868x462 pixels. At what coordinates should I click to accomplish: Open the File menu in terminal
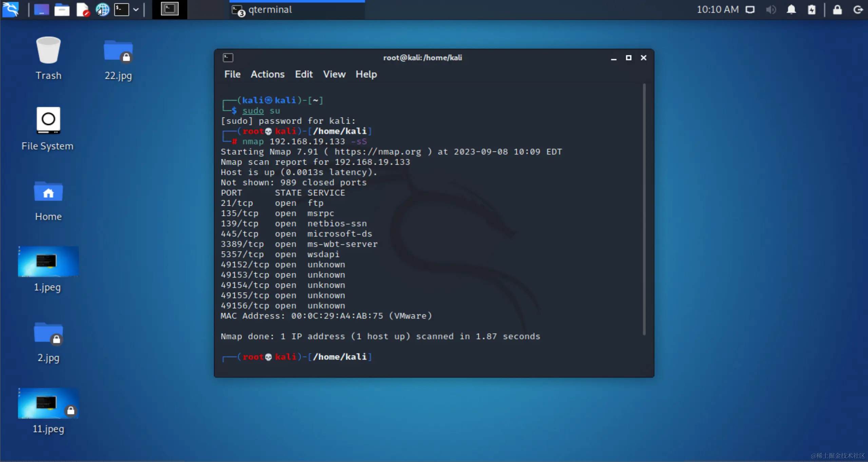(x=232, y=74)
